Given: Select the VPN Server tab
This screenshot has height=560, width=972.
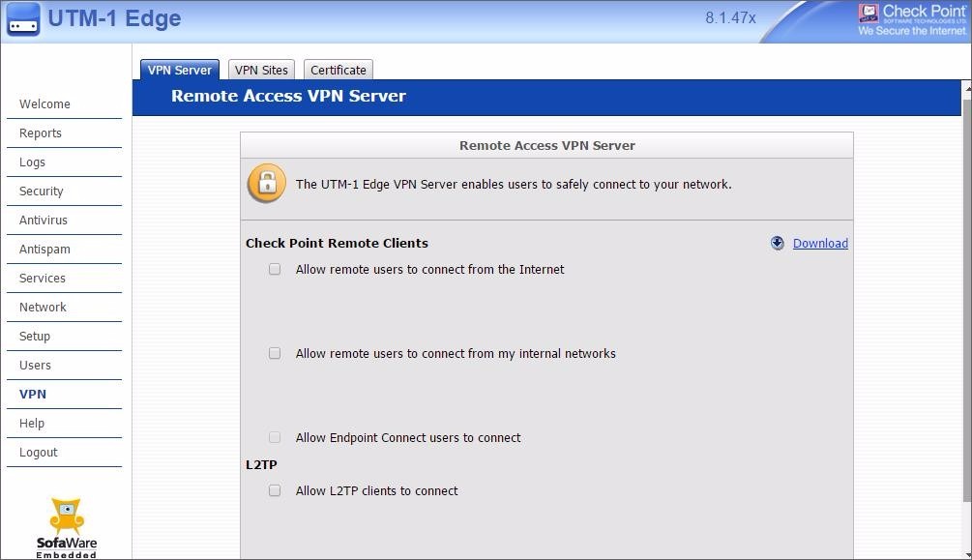Looking at the screenshot, I should point(180,70).
